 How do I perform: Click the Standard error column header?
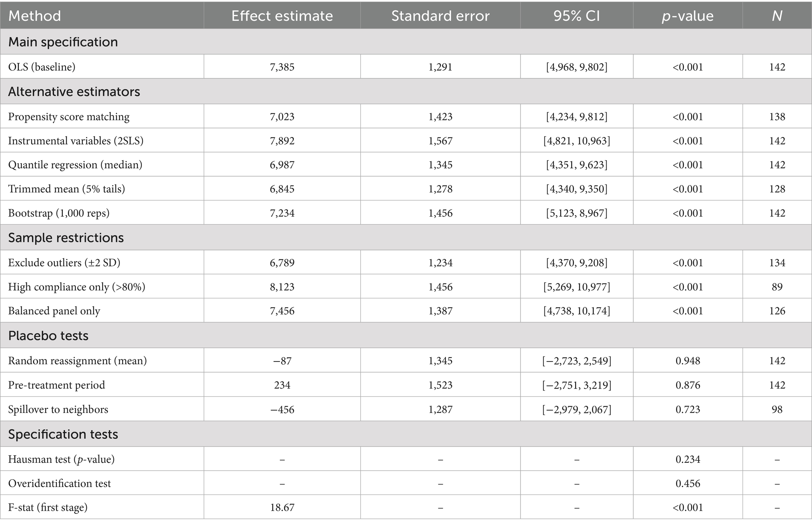(x=440, y=16)
